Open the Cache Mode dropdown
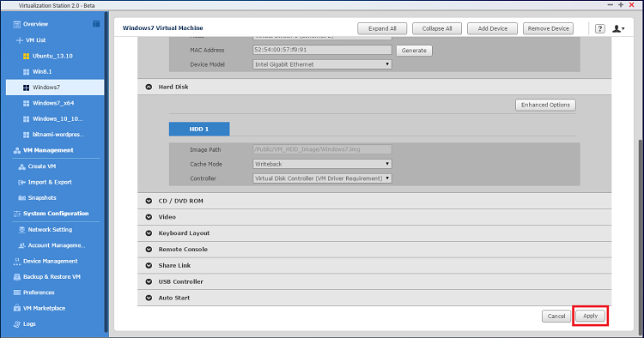644x338 pixels. point(322,164)
